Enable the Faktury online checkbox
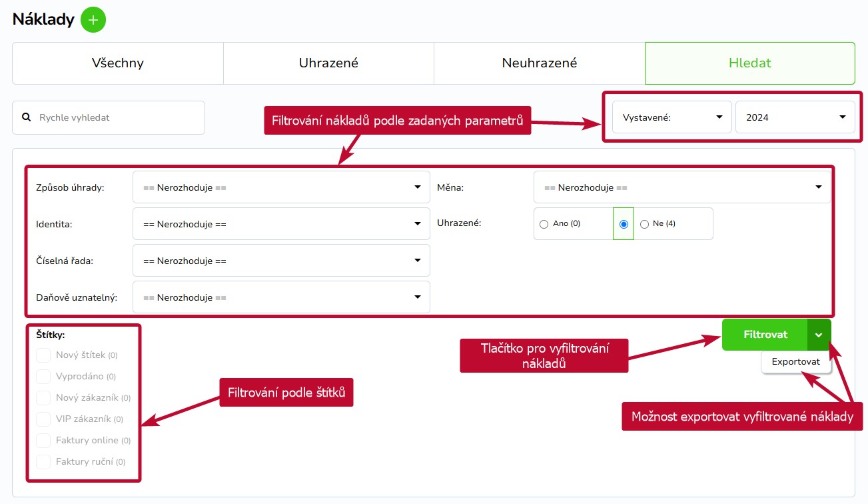Image resolution: width=868 pixels, height=504 pixels. [43, 440]
